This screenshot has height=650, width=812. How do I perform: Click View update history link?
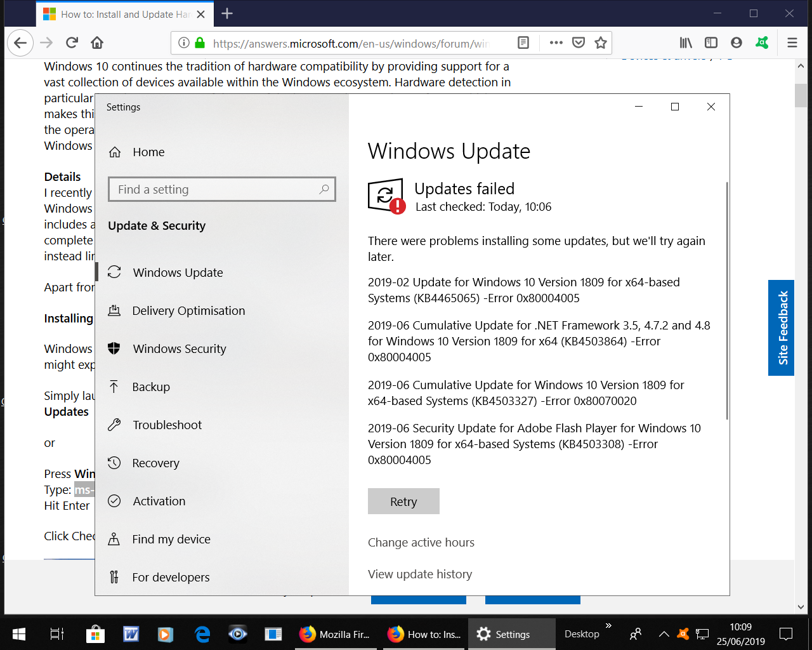pos(420,574)
